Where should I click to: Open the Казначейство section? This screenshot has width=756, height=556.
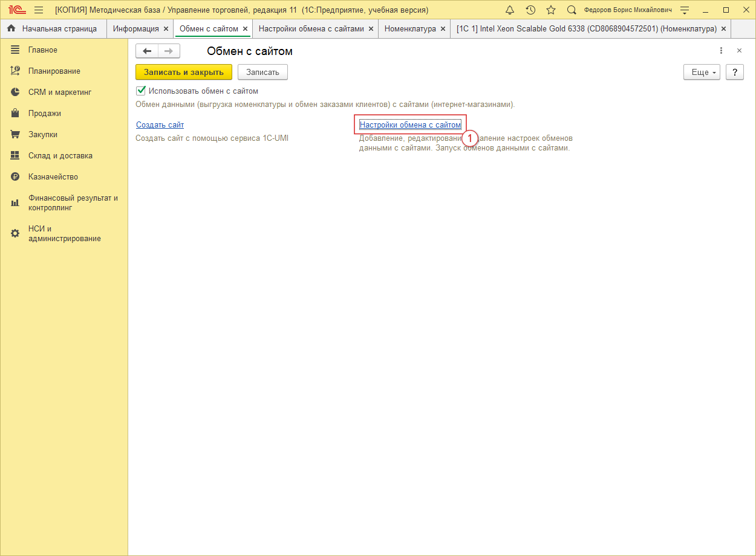(53, 177)
